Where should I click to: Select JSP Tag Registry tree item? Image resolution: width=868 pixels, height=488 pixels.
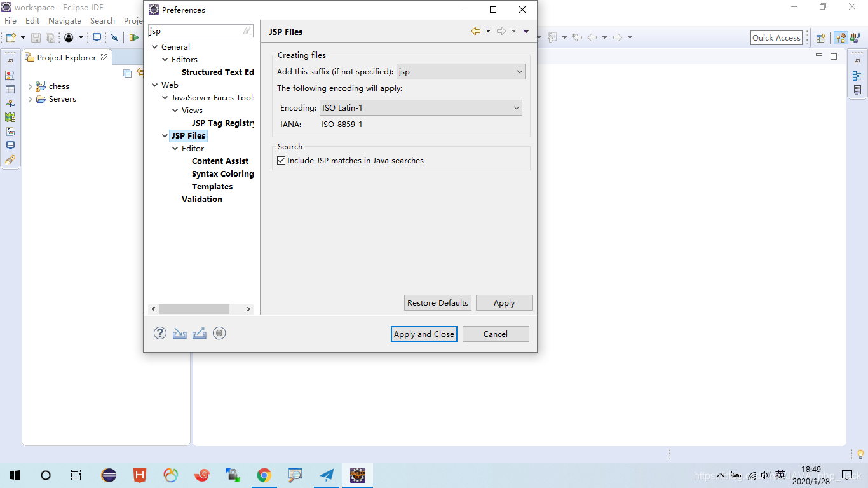click(222, 123)
